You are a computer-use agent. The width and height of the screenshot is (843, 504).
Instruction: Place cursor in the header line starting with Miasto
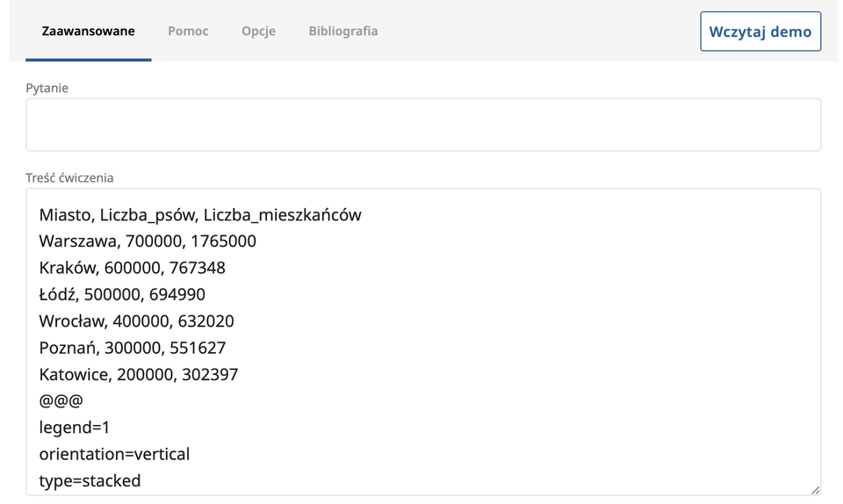tap(200, 215)
